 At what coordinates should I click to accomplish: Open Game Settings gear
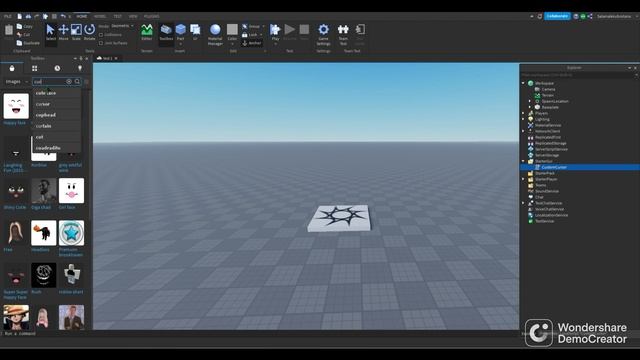pos(323,34)
